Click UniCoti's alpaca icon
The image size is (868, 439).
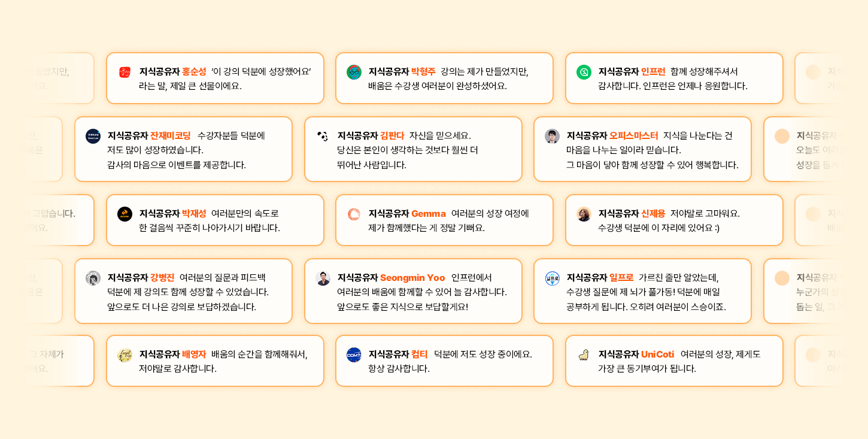[x=584, y=355]
